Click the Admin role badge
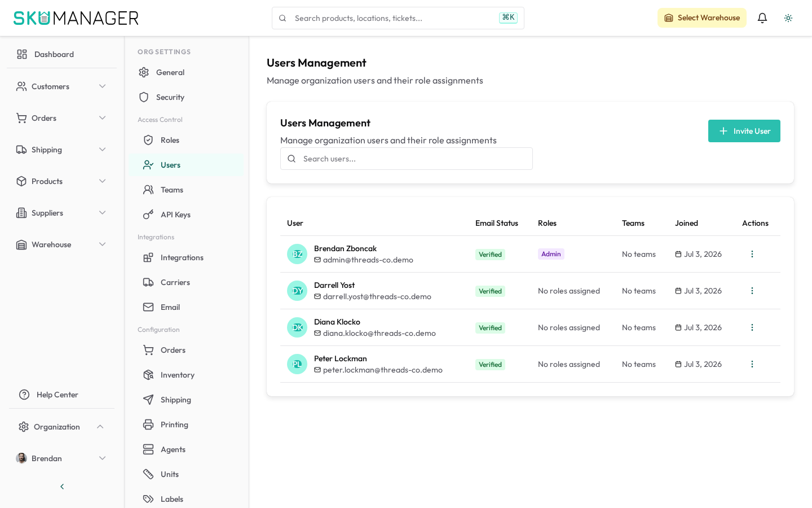The height and width of the screenshot is (508, 812). 551,254
